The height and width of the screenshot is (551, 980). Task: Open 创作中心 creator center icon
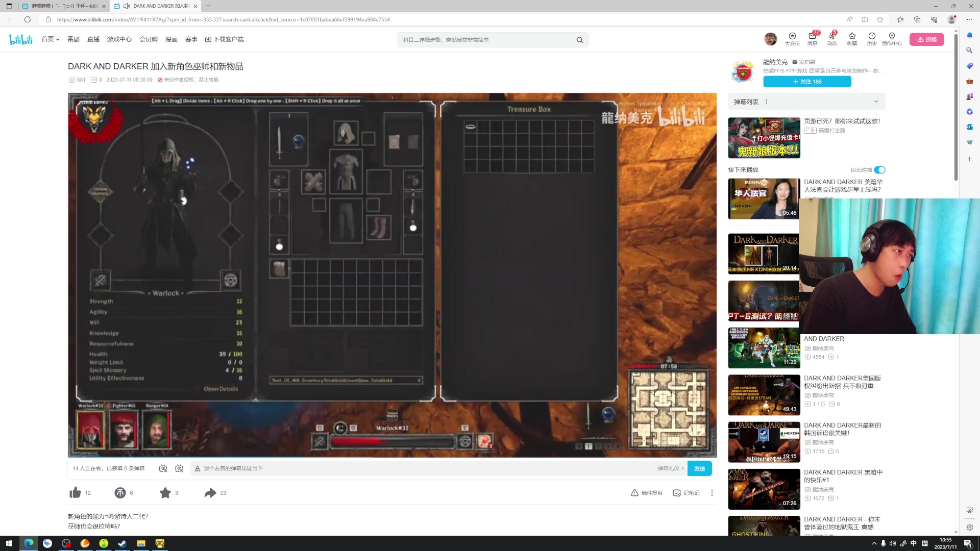[892, 39]
